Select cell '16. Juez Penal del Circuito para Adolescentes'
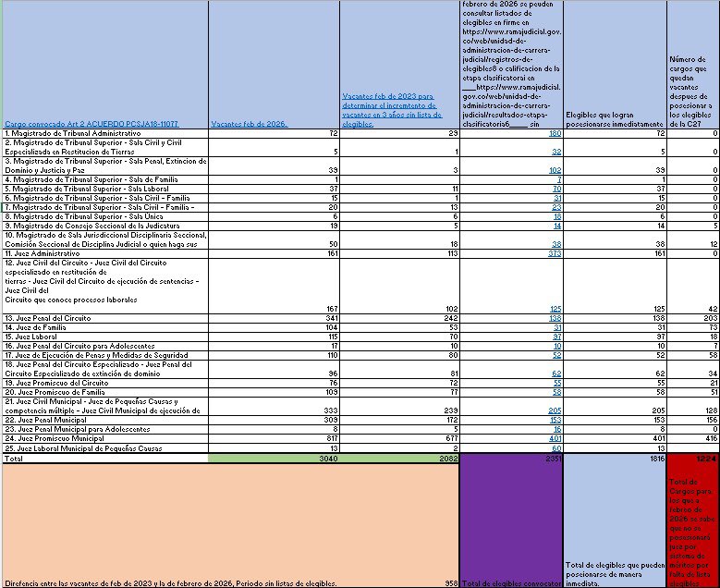 tap(105, 346)
